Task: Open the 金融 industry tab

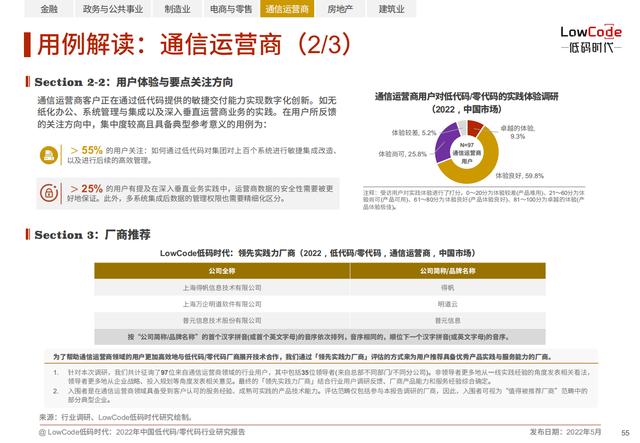Action: (49, 9)
